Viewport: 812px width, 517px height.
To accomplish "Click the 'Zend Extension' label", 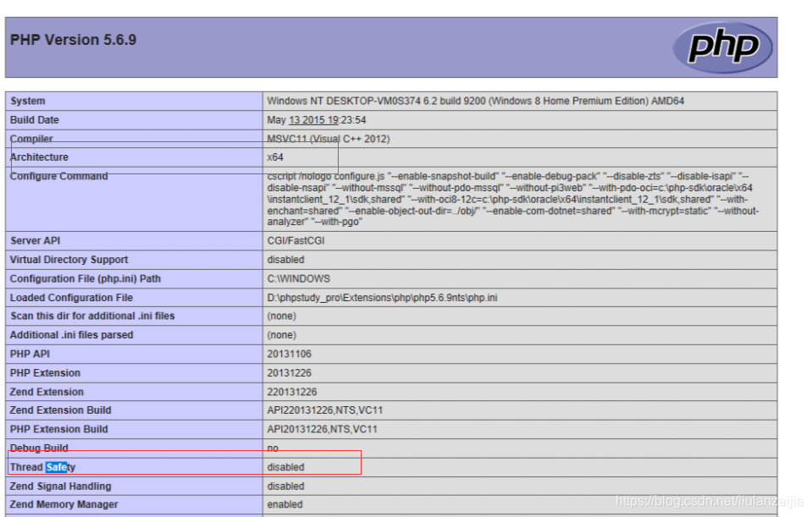I will tap(47, 392).
